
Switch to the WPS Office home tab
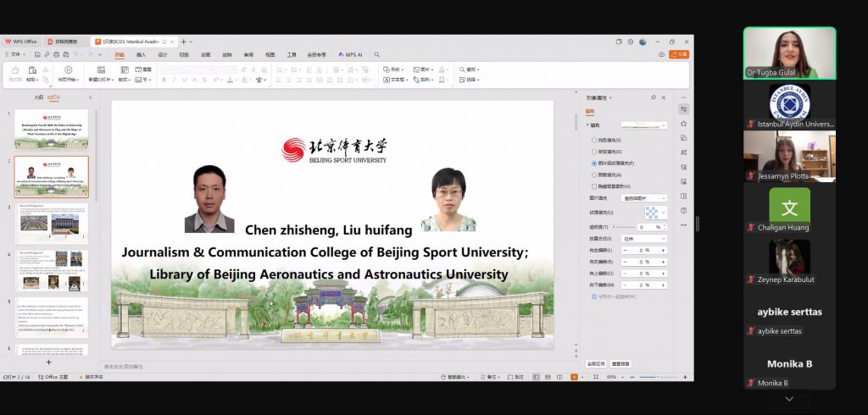click(x=21, y=41)
